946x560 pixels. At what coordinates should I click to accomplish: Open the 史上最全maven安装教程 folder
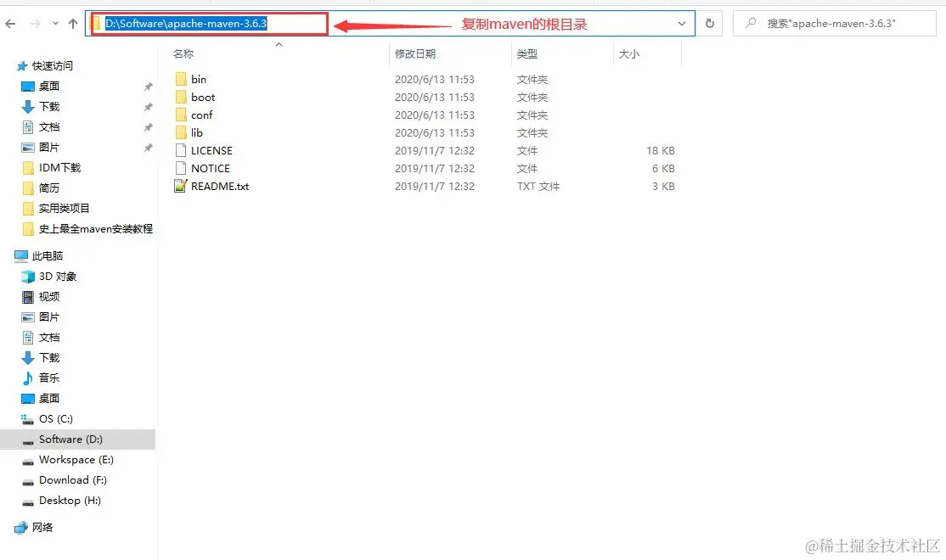[x=95, y=229]
